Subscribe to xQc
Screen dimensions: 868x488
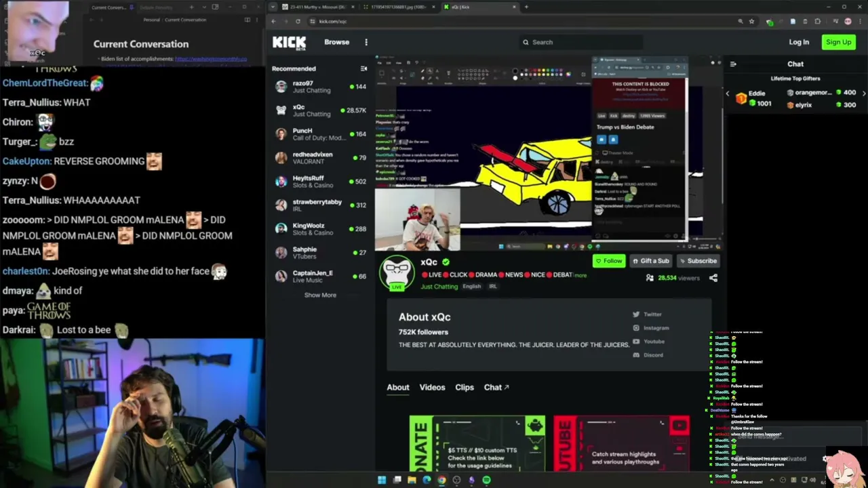pos(697,261)
